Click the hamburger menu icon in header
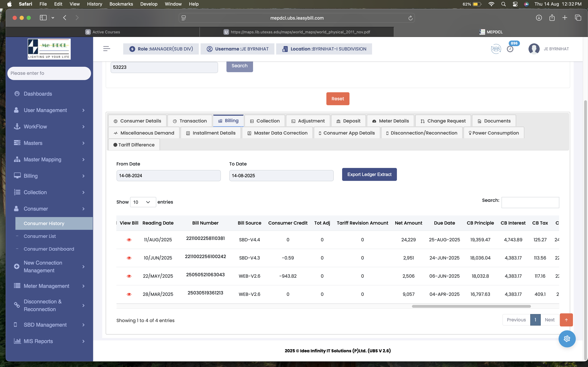The image size is (588, 367). tap(106, 49)
